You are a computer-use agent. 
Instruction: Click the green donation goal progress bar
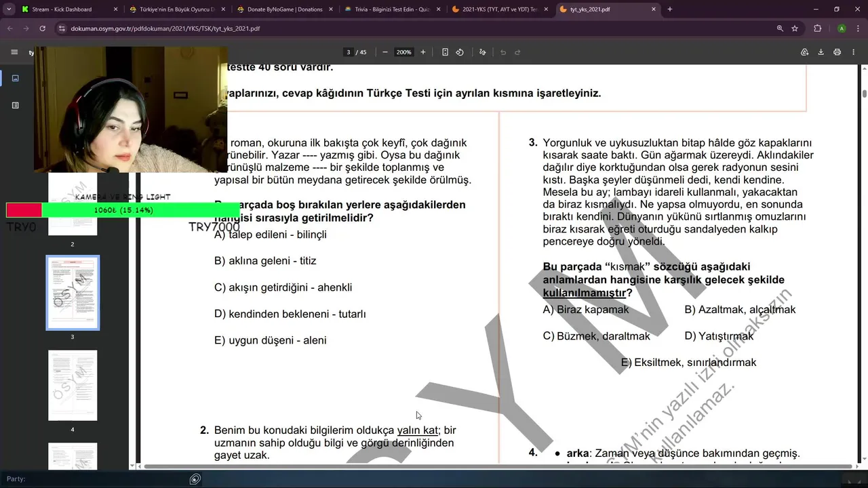[x=123, y=210]
